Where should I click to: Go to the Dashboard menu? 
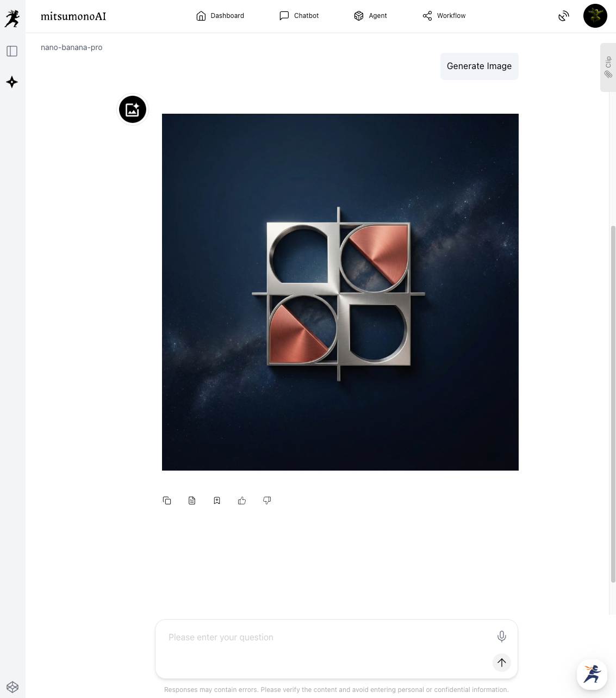coord(220,16)
